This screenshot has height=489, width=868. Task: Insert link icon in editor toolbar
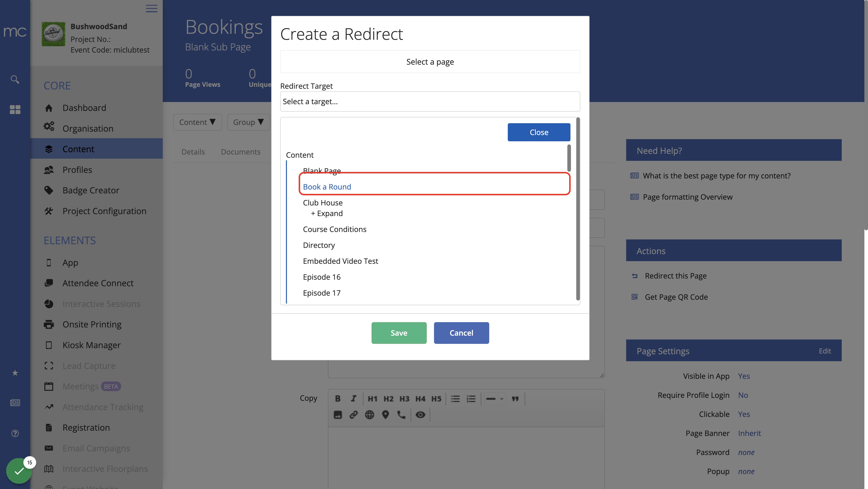[x=353, y=415]
